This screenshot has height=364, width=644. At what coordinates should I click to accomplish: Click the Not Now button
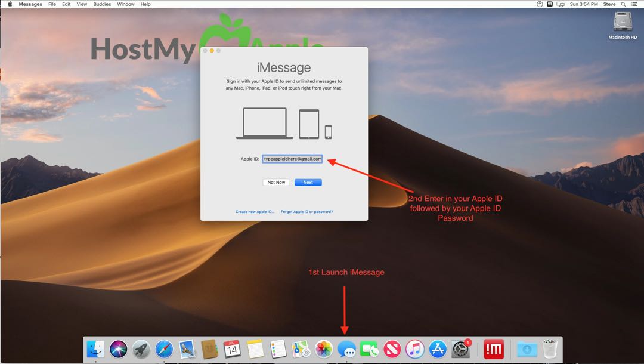[276, 183]
